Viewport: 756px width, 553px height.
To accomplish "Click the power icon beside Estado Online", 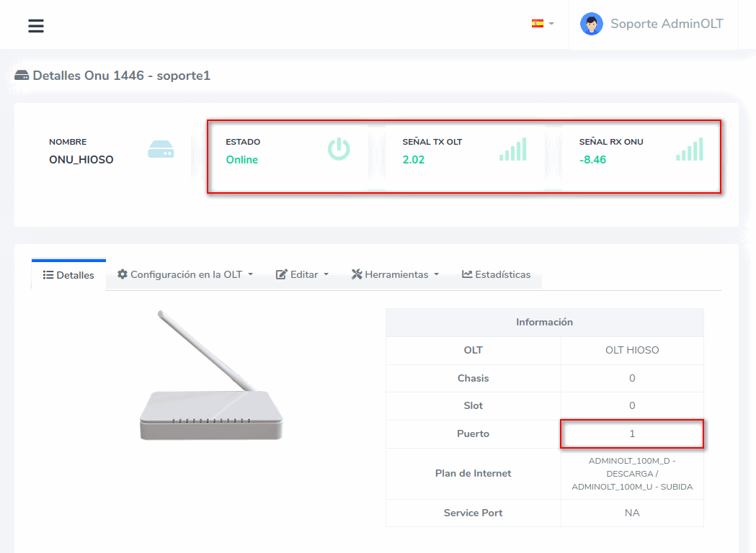I will point(339,149).
